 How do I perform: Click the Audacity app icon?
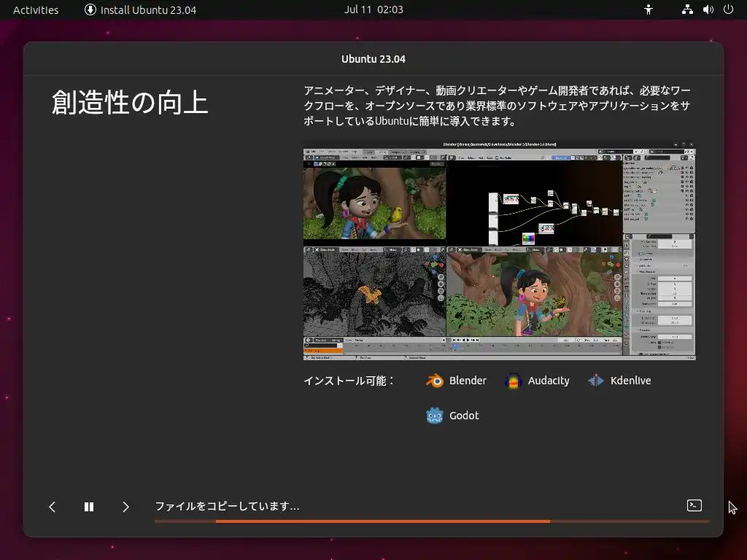pyautogui.click(x=513, y=381)
